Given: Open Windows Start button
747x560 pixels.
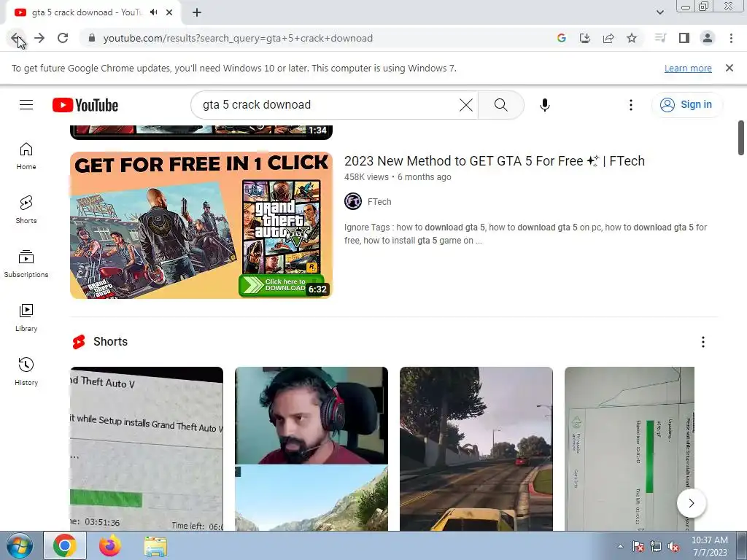Looking at the screenshot, I should (x=19, y=546).
